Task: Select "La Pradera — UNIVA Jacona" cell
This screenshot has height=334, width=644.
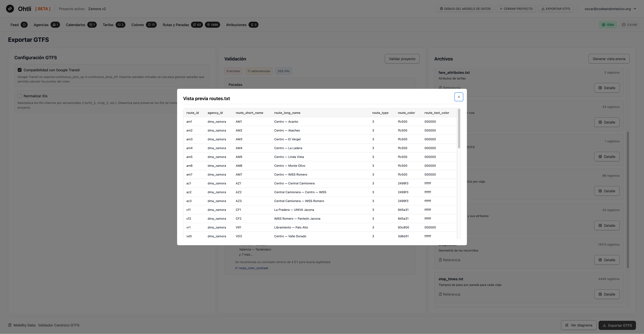Action: [x=294, y=210]
